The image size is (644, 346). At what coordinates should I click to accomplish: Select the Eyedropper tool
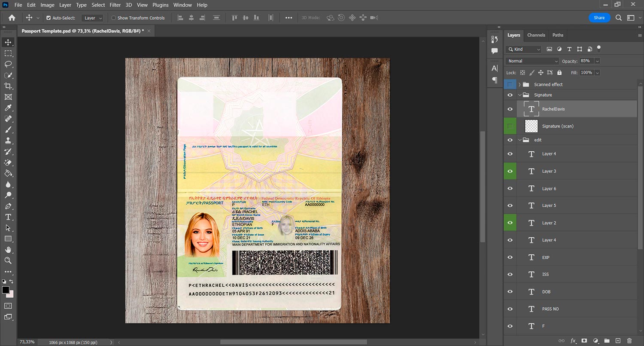[8, 108]
